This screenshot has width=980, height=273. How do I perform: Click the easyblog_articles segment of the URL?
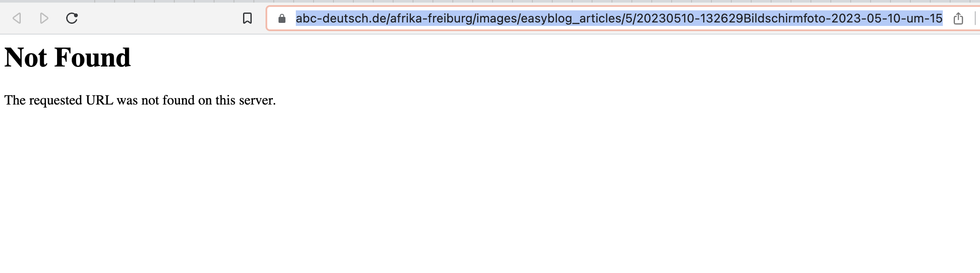tap(570, 19)
